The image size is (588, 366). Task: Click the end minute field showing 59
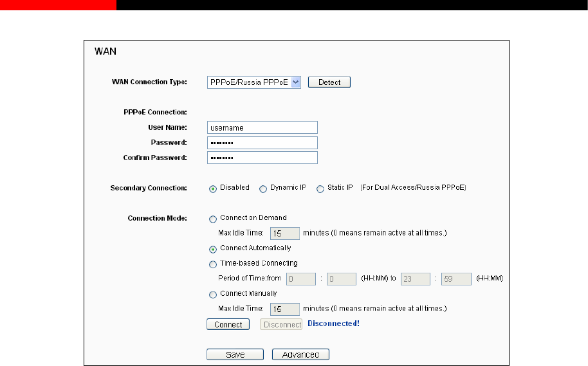[456, 279]
